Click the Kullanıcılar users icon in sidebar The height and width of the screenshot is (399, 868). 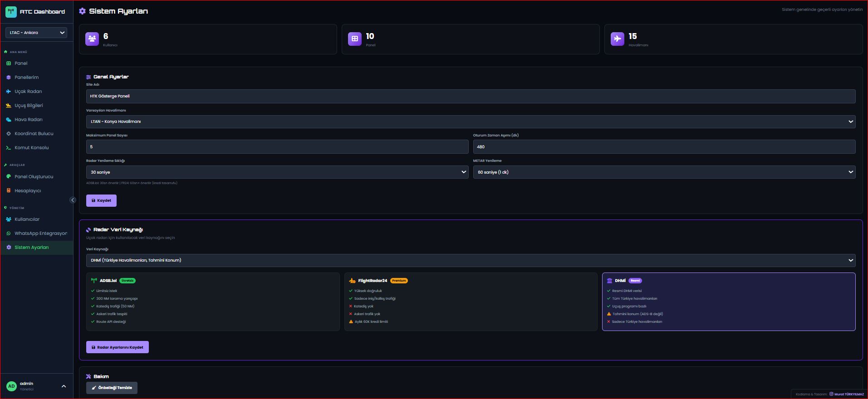(9, 219)
